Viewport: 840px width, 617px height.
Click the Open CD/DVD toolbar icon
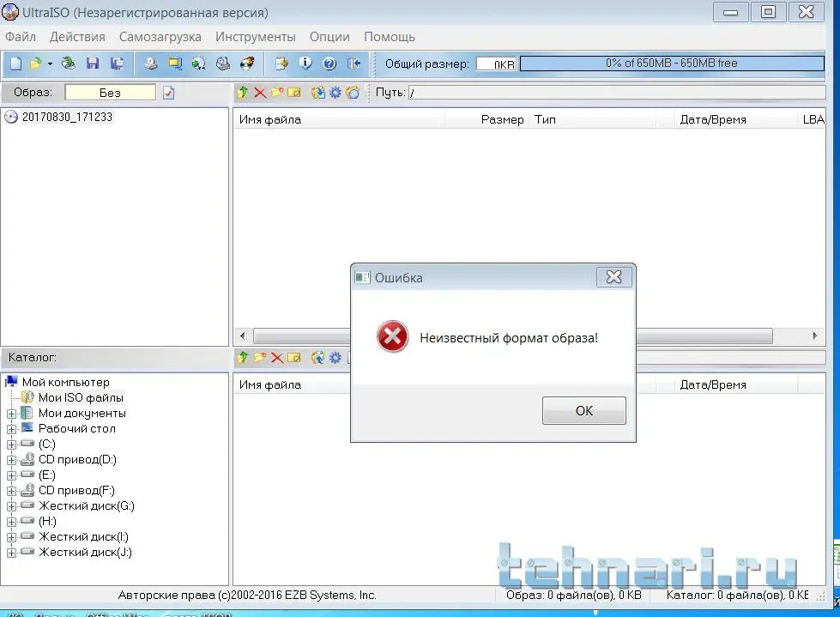68,64
